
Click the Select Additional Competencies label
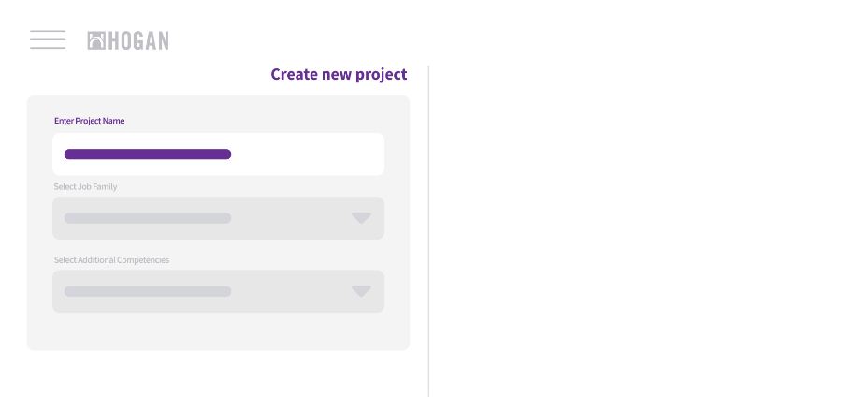pos(111,259)
